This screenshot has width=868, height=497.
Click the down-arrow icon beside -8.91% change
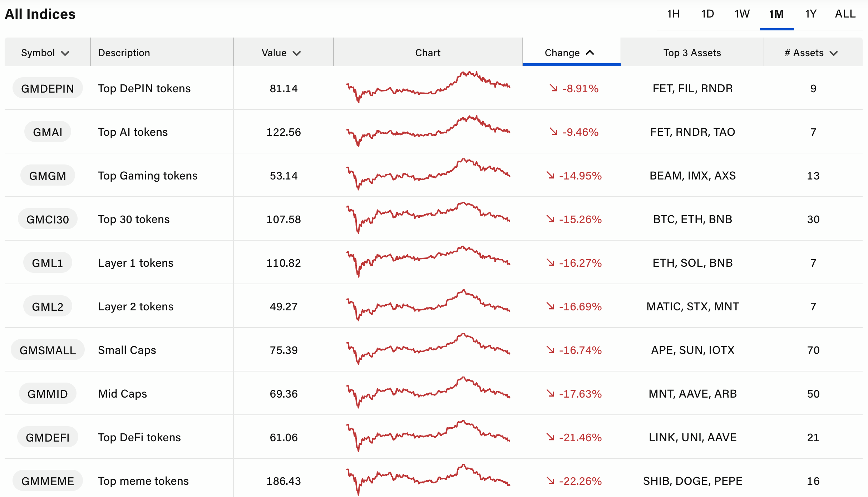pos(553,88)
